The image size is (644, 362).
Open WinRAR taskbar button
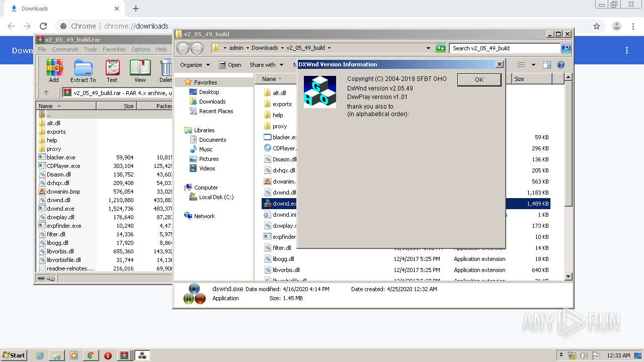click(124, 355)
